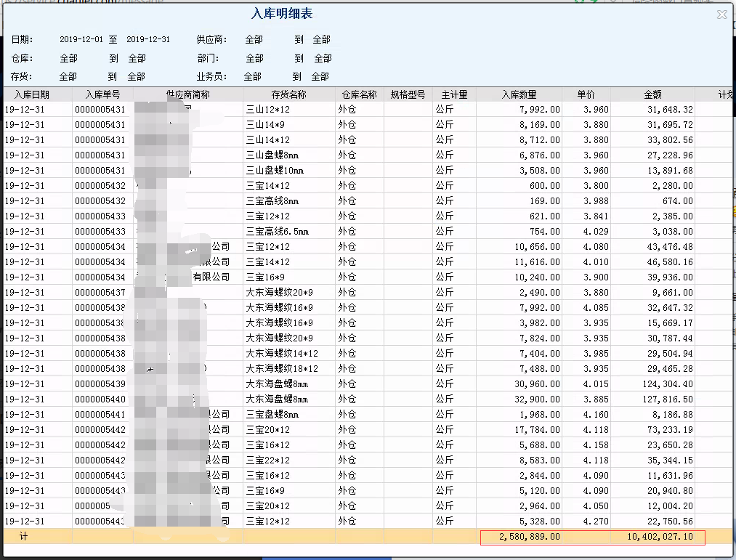Click the total amount 10,402,027.10
The width and height of the screenshot is (736, 560).
(x=660, y=537)
